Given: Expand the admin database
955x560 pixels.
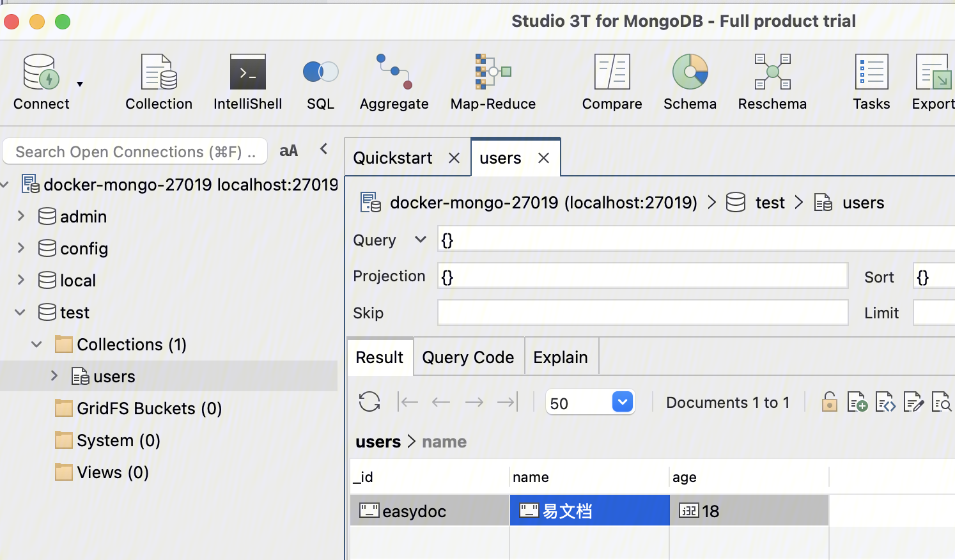Looking at the screenshot, I should click(21, 216).
